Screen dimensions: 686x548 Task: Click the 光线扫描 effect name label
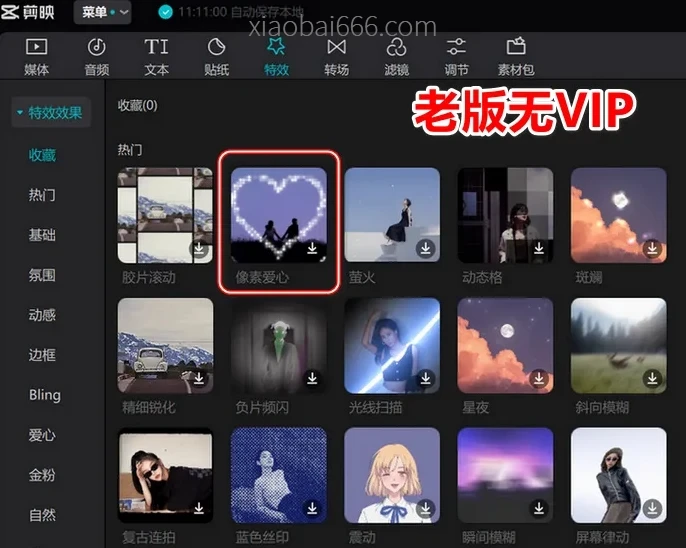375,407
